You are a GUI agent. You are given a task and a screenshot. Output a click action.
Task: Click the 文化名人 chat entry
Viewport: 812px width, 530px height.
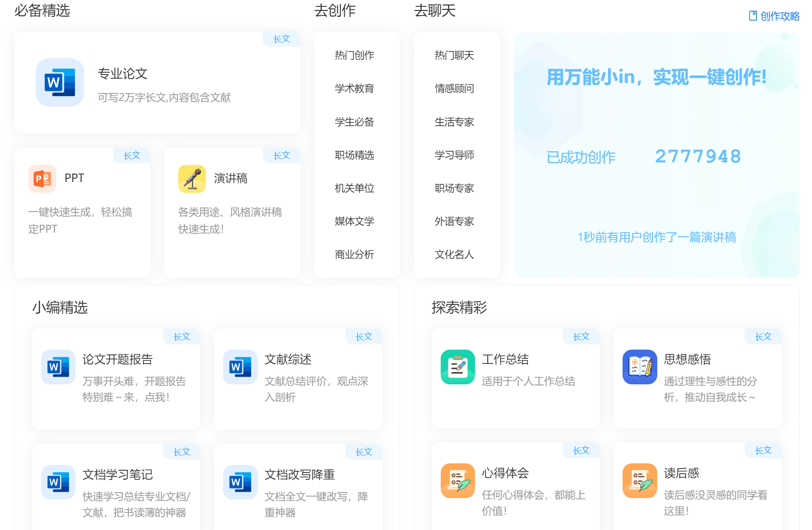tap(454, 255)
